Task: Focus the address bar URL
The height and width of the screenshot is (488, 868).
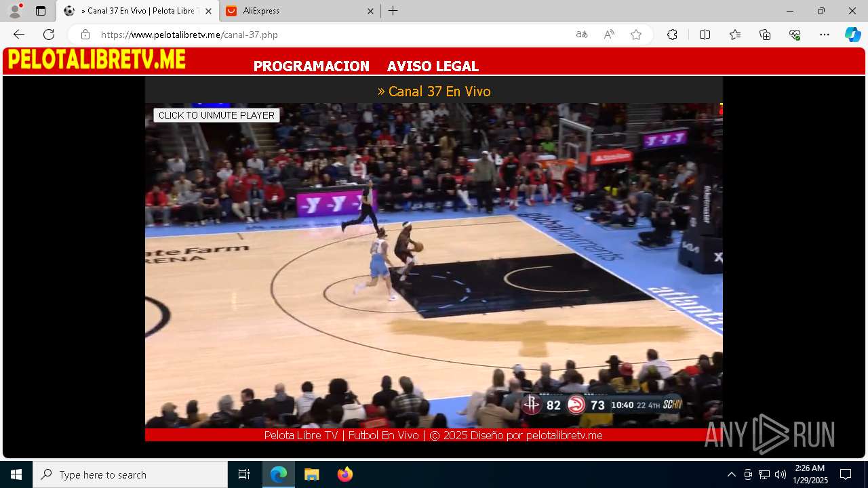Action: coord(189,35)
